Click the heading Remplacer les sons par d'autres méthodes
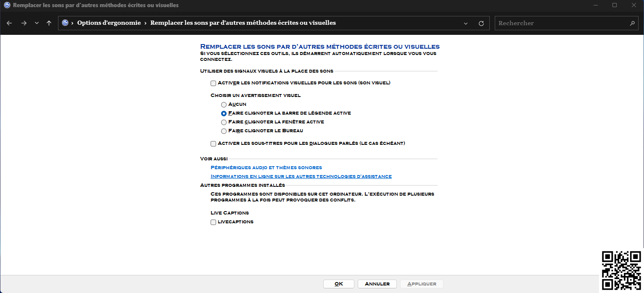The height and width of the screenshot is (293, 644). pyautogui.click(x=320, y=47)
